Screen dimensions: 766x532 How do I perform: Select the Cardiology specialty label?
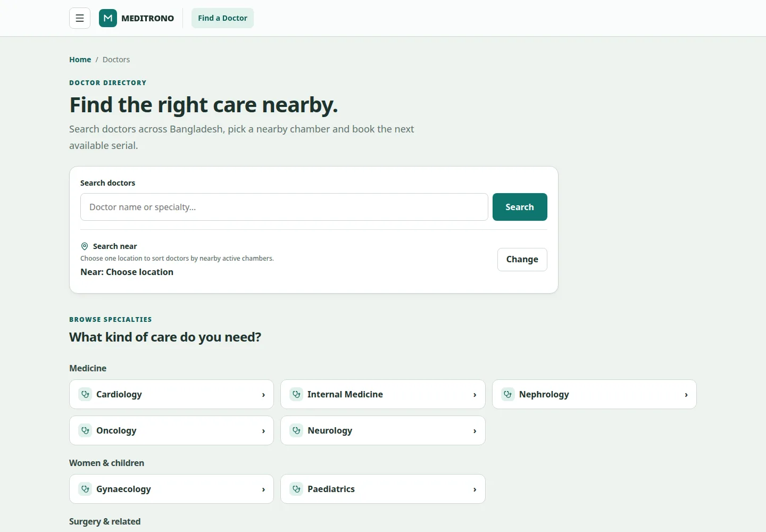[x=119, y=394]
